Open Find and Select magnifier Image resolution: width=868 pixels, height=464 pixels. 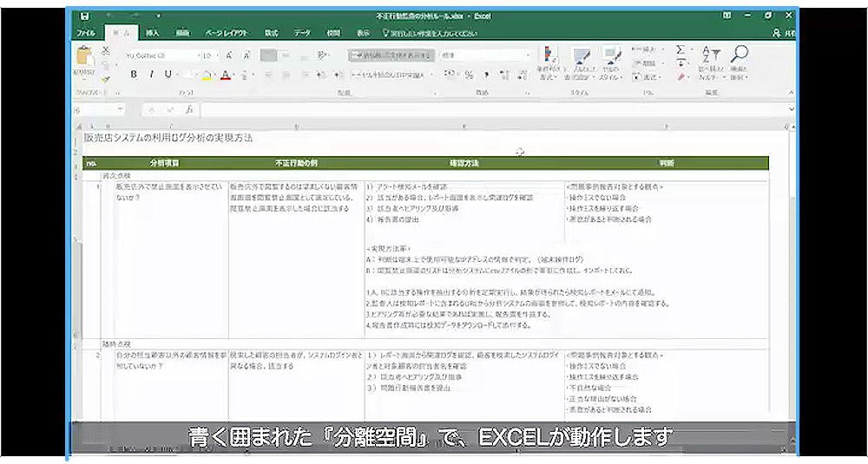coord(739,63)
